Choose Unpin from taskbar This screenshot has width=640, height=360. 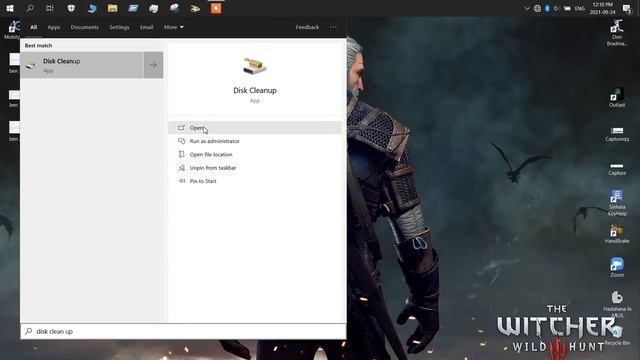point(255,168)
